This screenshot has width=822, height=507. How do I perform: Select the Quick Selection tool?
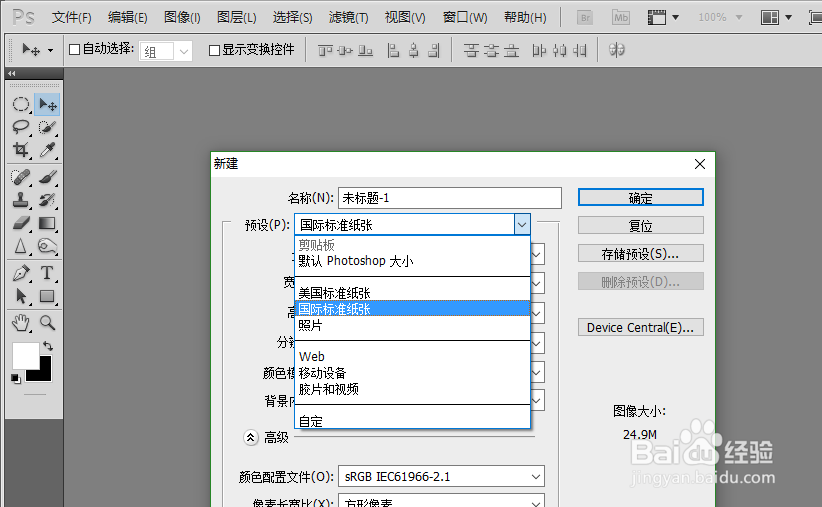click(x=47, y=127)
